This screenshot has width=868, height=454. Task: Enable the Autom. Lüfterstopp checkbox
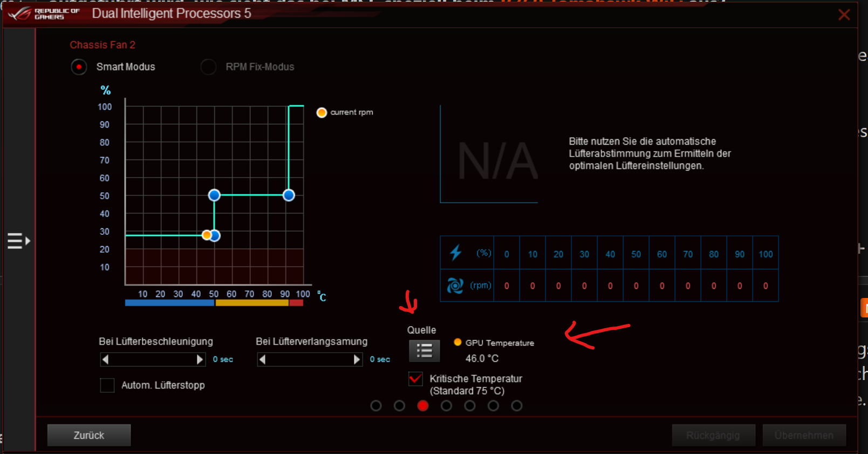(x=107, y=385)
